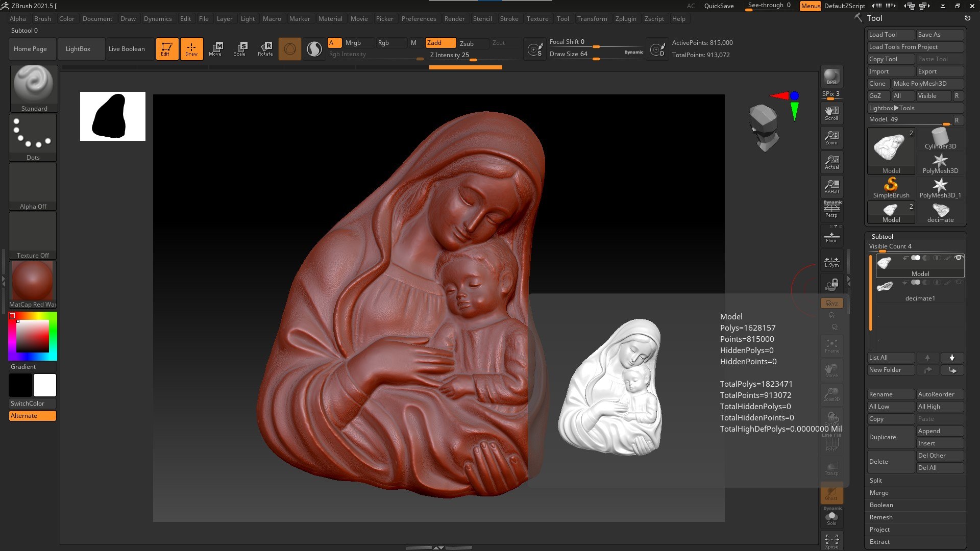The image size is (980, 551).
Task: Open the Alpha Off selector
Action: coord(33,187)
